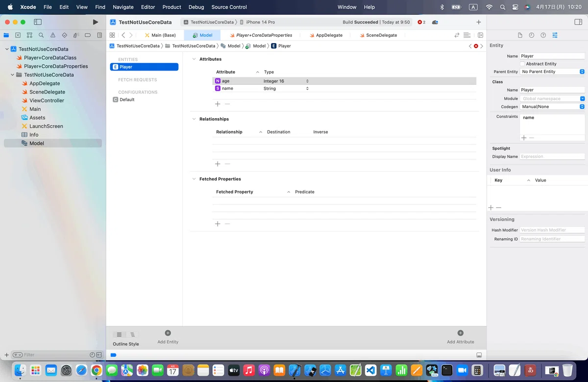
Task: Collapse the Relationships section
Action: click(194, 119)
